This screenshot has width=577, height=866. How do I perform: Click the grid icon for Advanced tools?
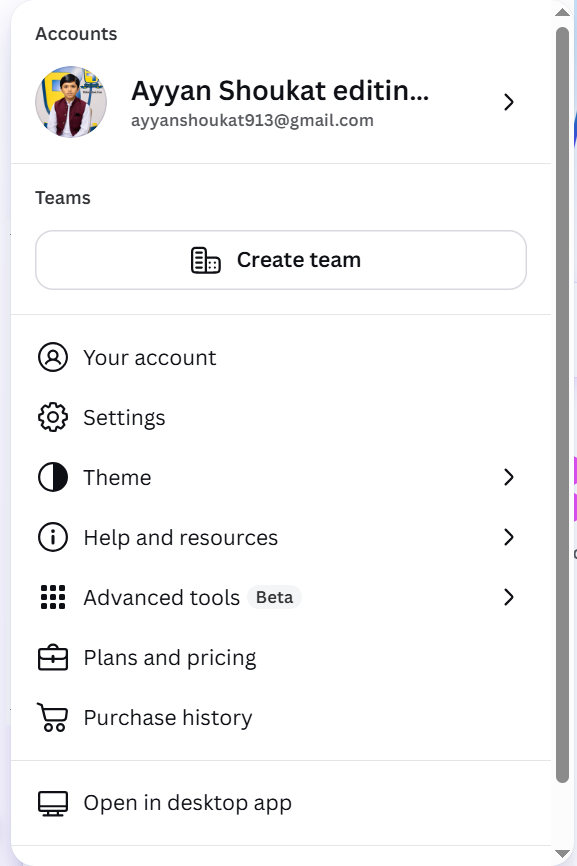(53, 597)
